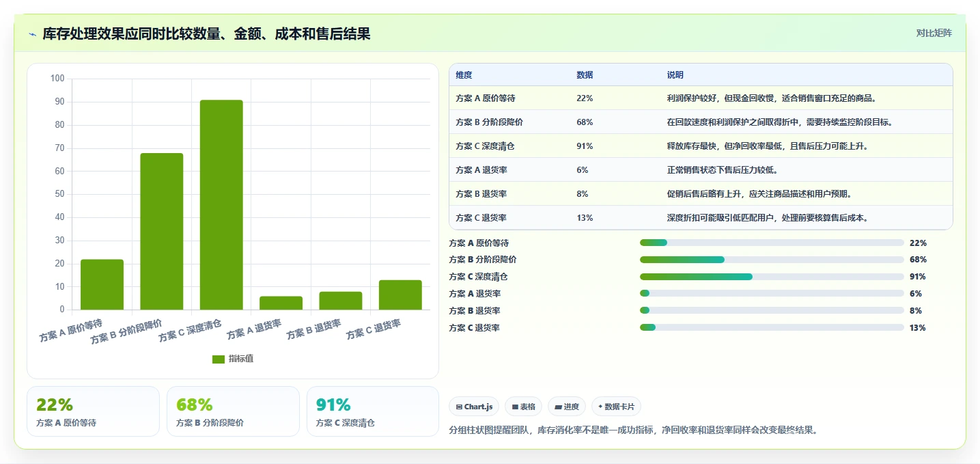The image size is (980, 464).
Task: Click the 说明 column header in the table
Action: (675, 75)
